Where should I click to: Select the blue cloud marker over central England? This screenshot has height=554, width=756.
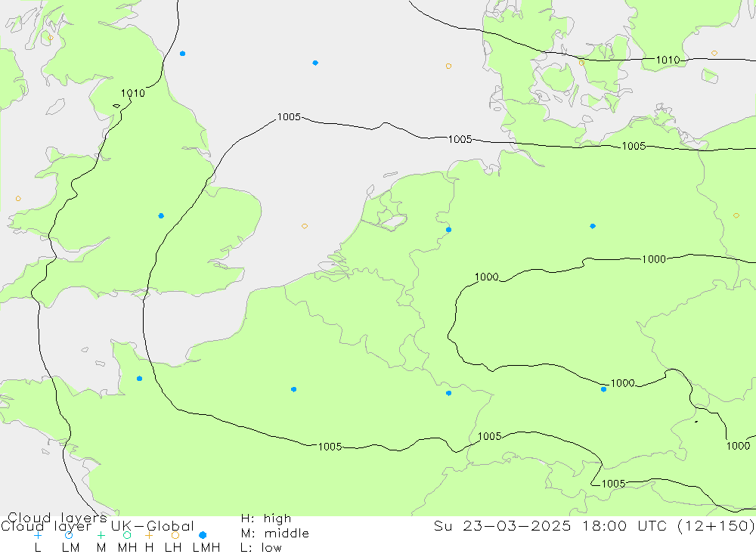[x=161, y=216]
